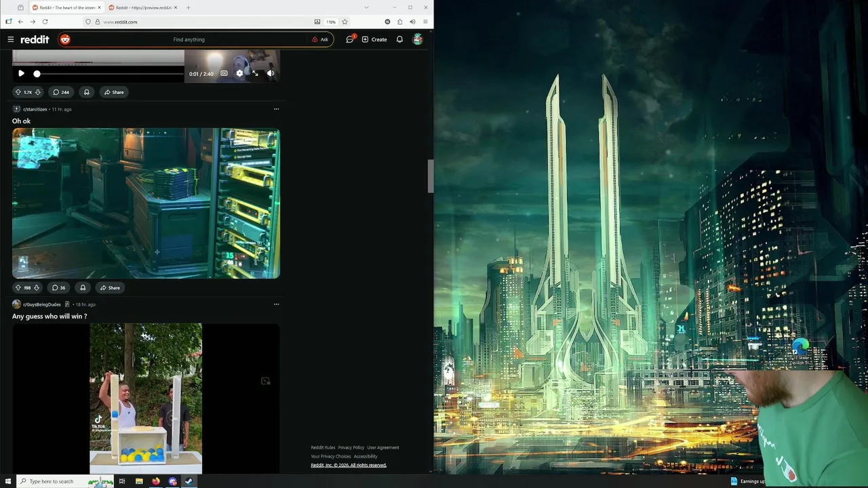Downvote the post with 1.7K votes
The width and height of the screenshot is (868, 488).
click(x=37, y=92)
